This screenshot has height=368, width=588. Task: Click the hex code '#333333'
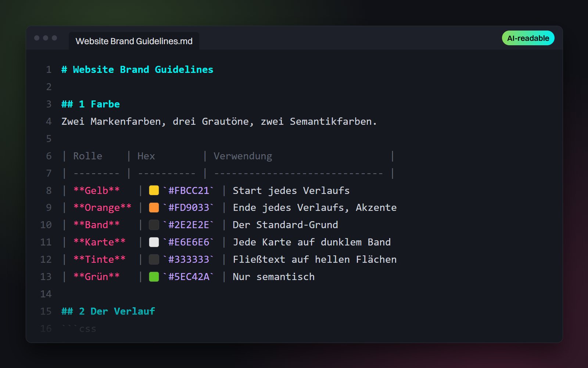pyautogui.click(x=189, y=259)
